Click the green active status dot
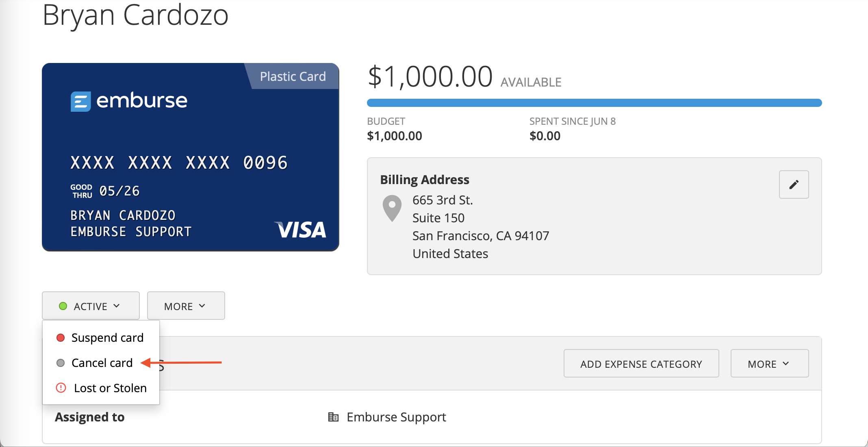The image size is (868, 447). (x=63, y=306)
